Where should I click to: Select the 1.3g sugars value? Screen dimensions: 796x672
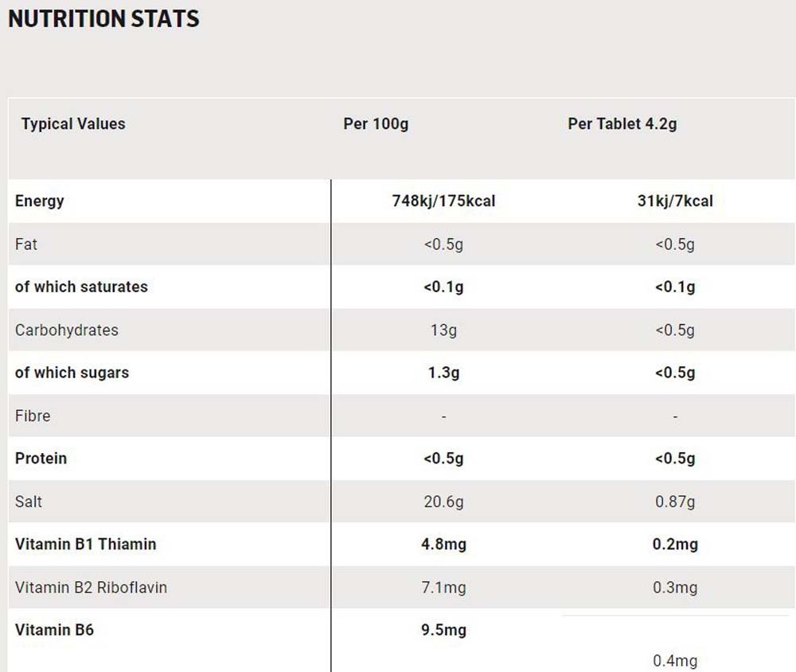pos(443,373)
